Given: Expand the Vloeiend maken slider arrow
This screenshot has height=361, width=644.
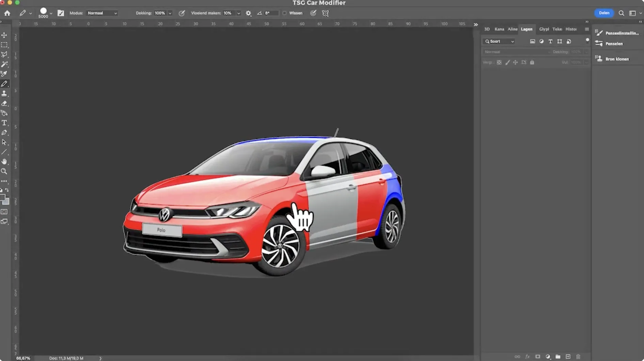Looking at the screenshot, I should 239,13.
